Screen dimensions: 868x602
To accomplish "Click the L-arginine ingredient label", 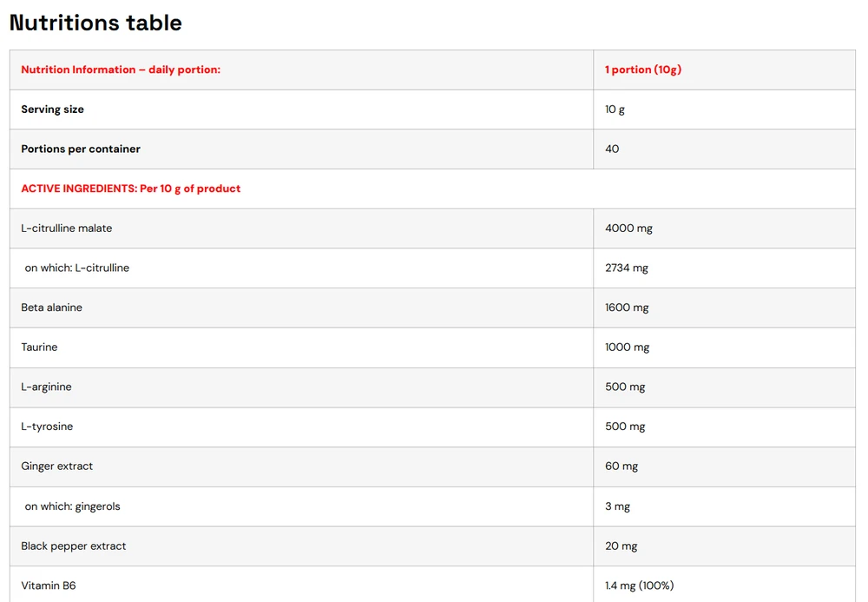I will pos(47,387).
